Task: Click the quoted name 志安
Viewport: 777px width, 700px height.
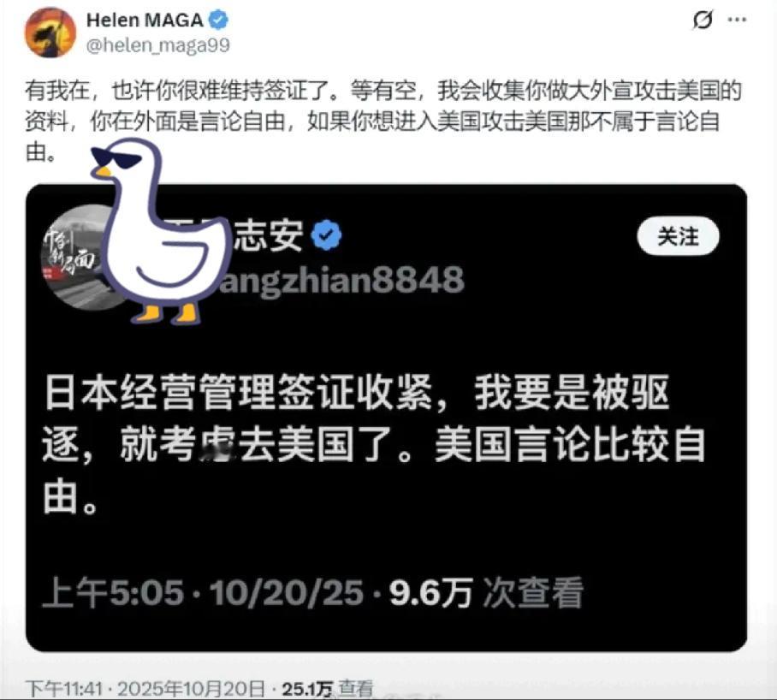Action: point(269,236)
